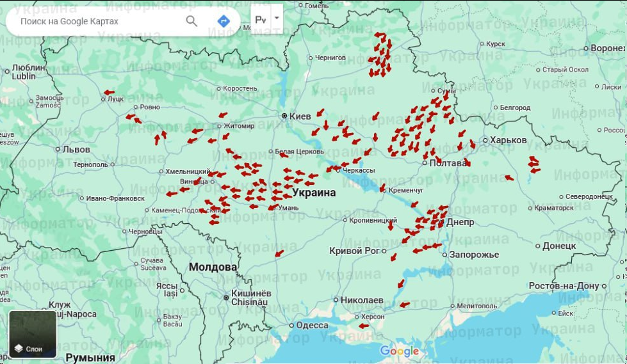
Task: Click the Старый Оскол city label
Action: click(x=566, y=70)
